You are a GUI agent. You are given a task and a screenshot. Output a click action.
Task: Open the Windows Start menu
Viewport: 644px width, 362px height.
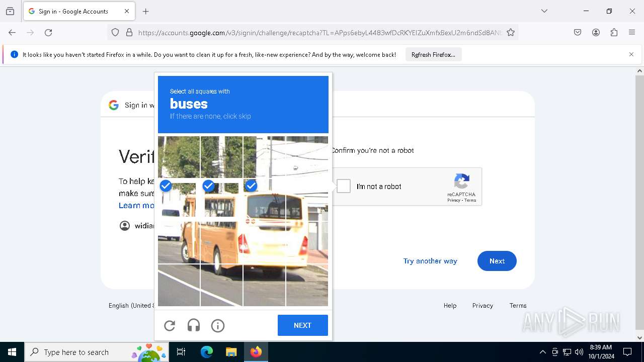(x=12, y=352)
